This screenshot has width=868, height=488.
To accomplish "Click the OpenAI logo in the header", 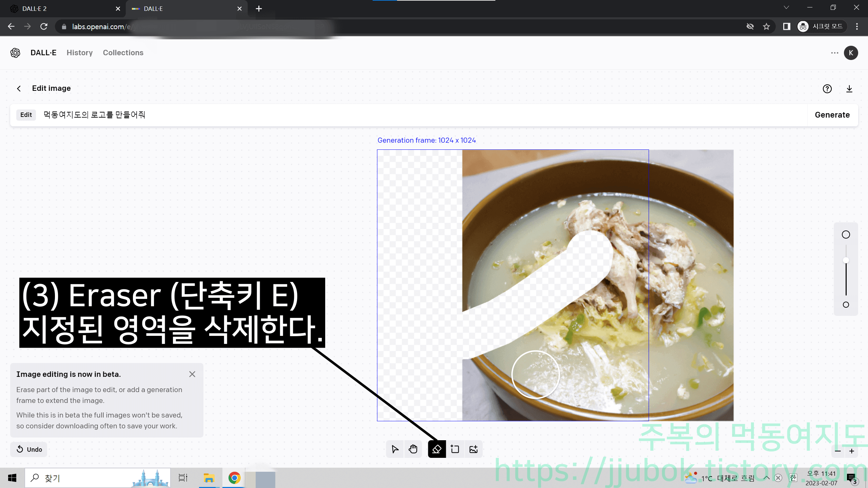I will (15, 53).
